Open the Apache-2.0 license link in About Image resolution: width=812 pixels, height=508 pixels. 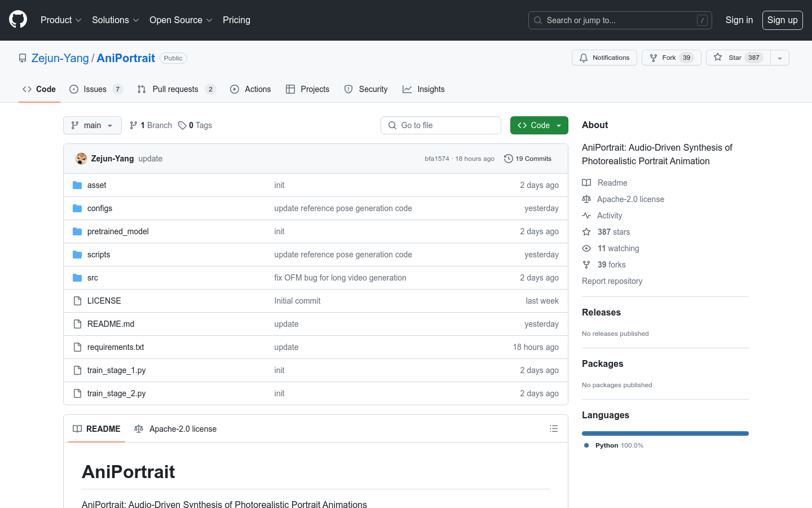[x=630, y=199]
